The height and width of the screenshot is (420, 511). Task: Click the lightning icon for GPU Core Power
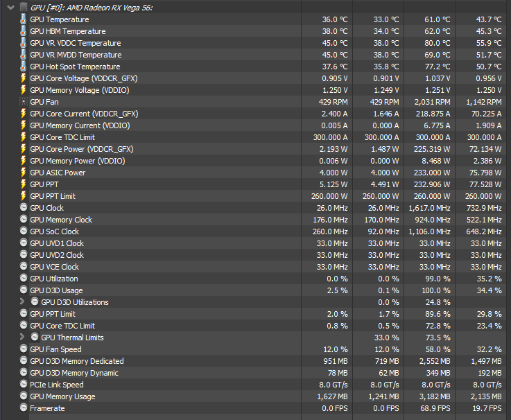[23, 149]
